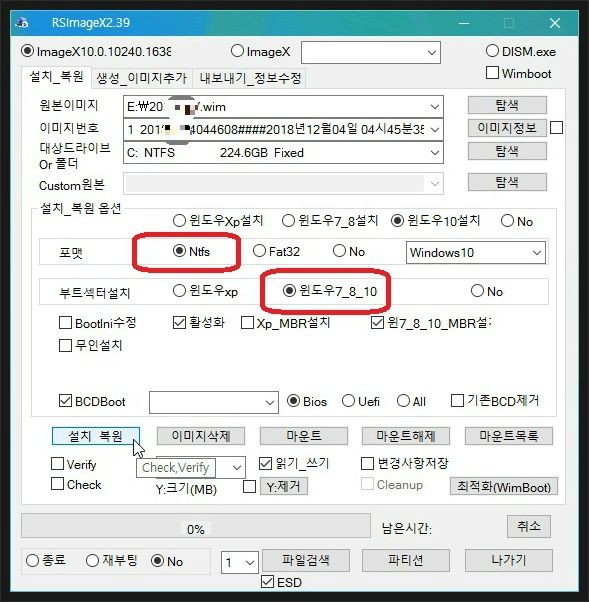
Task: Click the ImageX version input field
Action: (x=371, y=52)
